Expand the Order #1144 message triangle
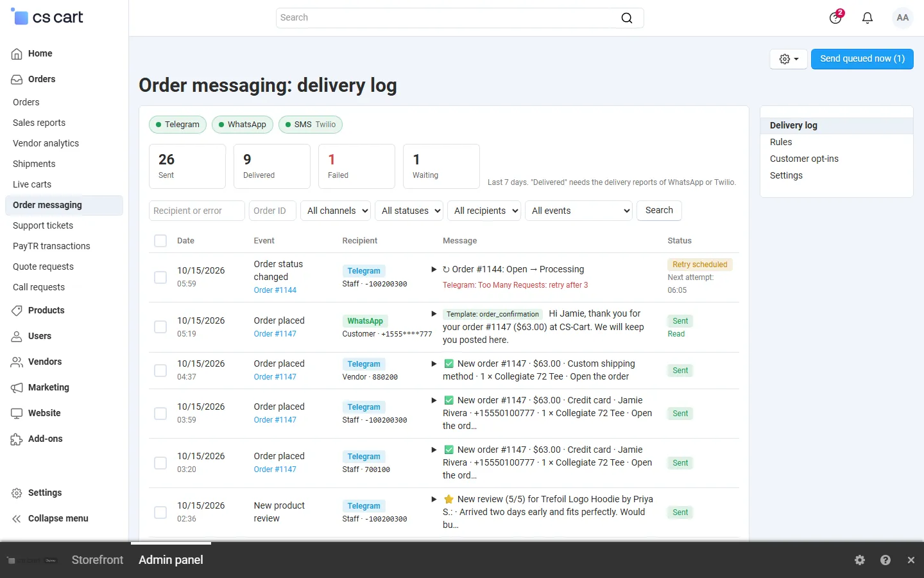Image resolution: width=924 pixels, height=578 pixels. click(434, 270)
